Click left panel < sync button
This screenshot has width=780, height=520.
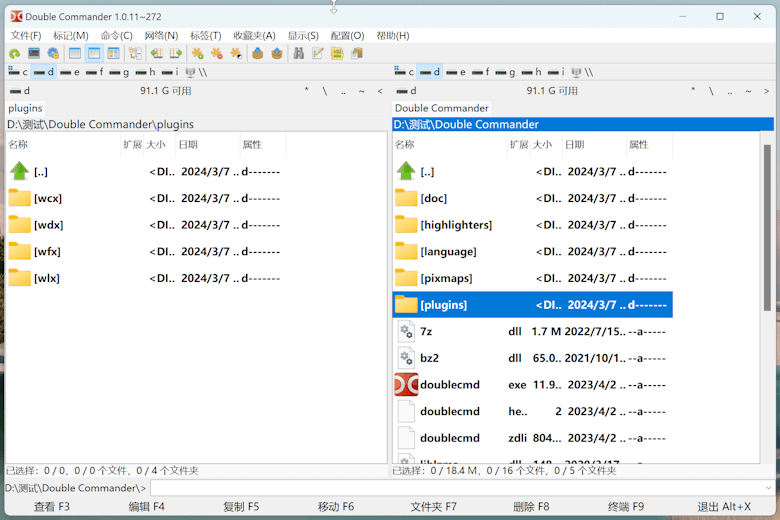coord(380,91)
